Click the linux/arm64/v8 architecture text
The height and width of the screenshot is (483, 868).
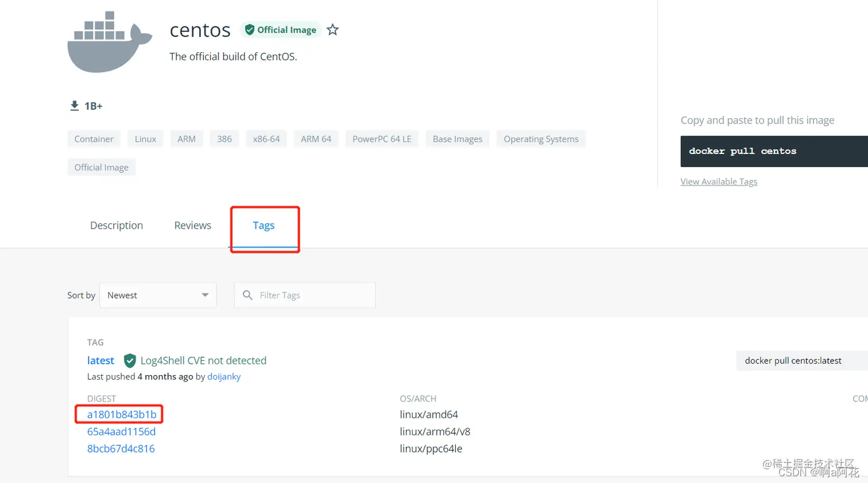(435, 431)
